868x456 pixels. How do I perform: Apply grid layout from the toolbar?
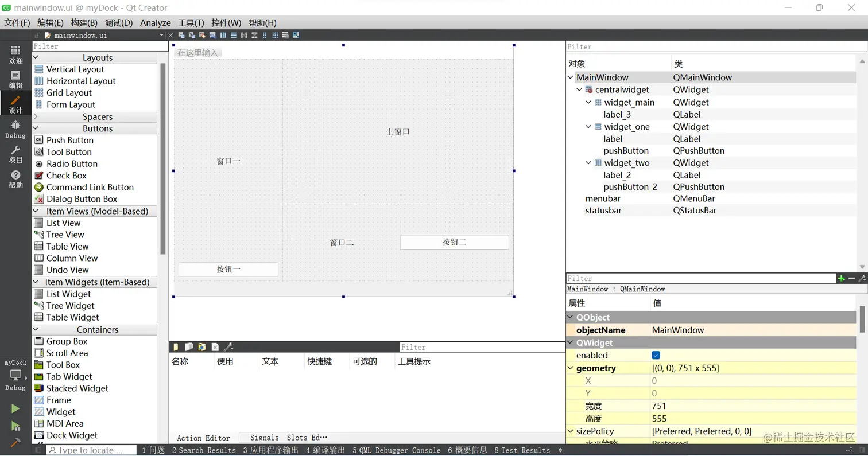[x=275, y=35]
